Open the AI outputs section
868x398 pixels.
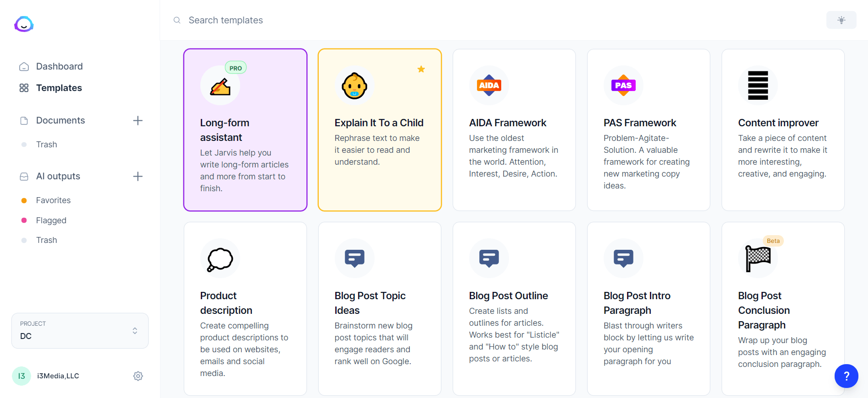coord(58,176)
